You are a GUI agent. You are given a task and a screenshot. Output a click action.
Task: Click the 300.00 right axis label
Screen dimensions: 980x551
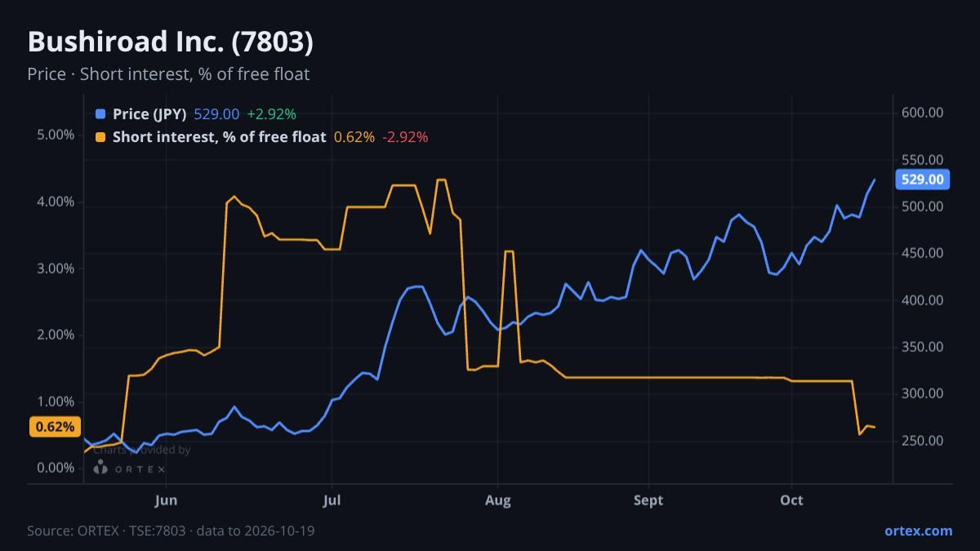[923, 394]
